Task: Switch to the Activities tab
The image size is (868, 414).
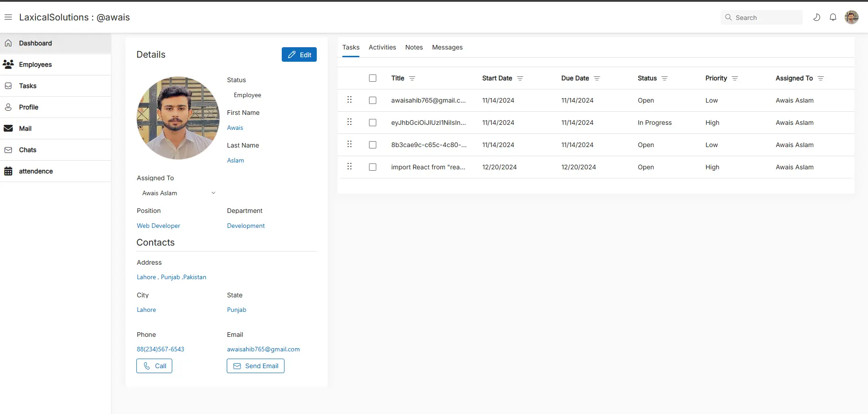Action: 382,47
